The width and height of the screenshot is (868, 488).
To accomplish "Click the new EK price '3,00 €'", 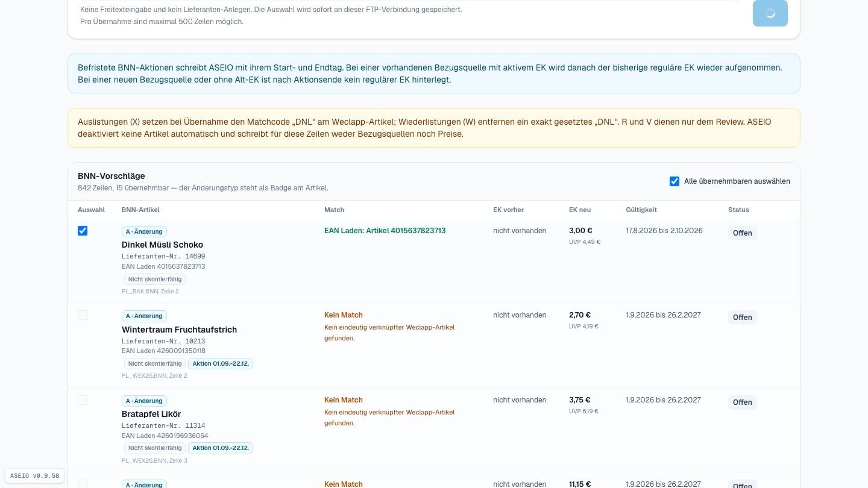I will tap(580, 231).
